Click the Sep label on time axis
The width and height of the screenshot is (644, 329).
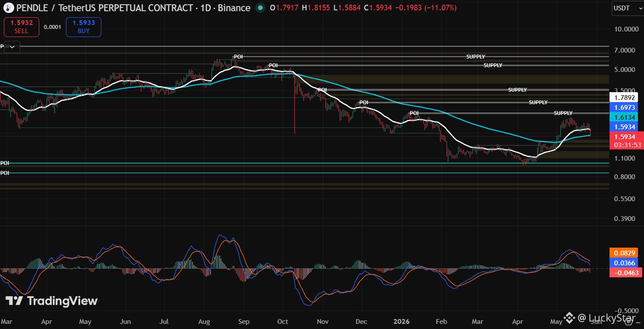[244, 321]
